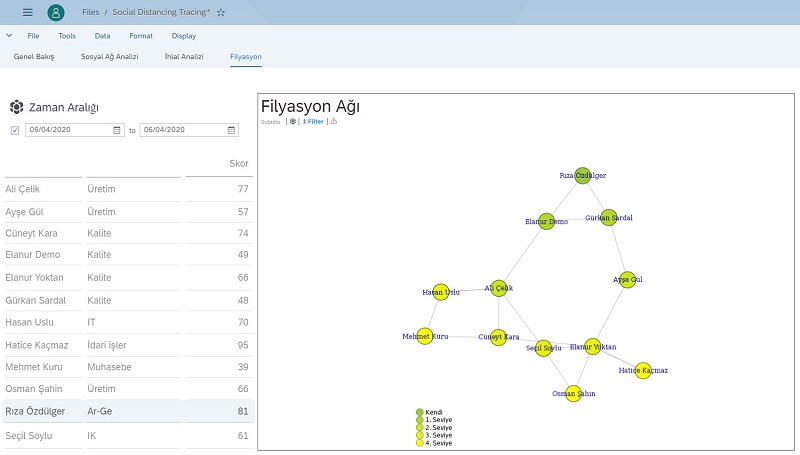Go to Files in the breadcrumb
This screenshot has height=455, width=800.
click(90, 12)
